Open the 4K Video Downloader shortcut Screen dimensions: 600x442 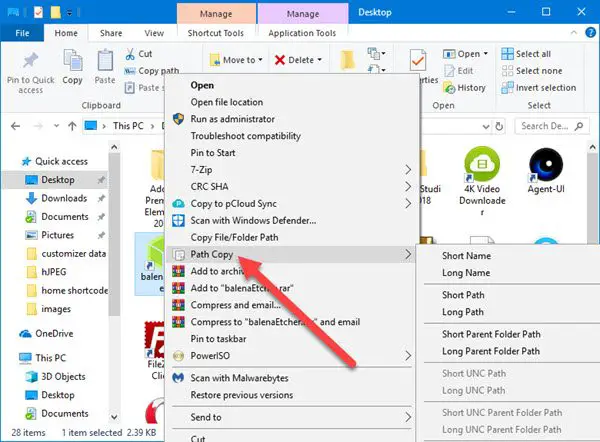[482, 180]
